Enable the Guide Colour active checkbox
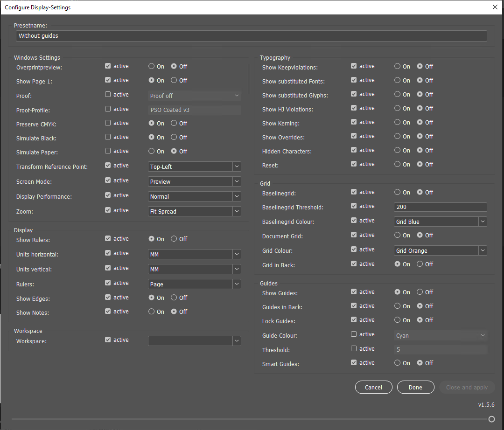The image size is (504, 430). 354,334
